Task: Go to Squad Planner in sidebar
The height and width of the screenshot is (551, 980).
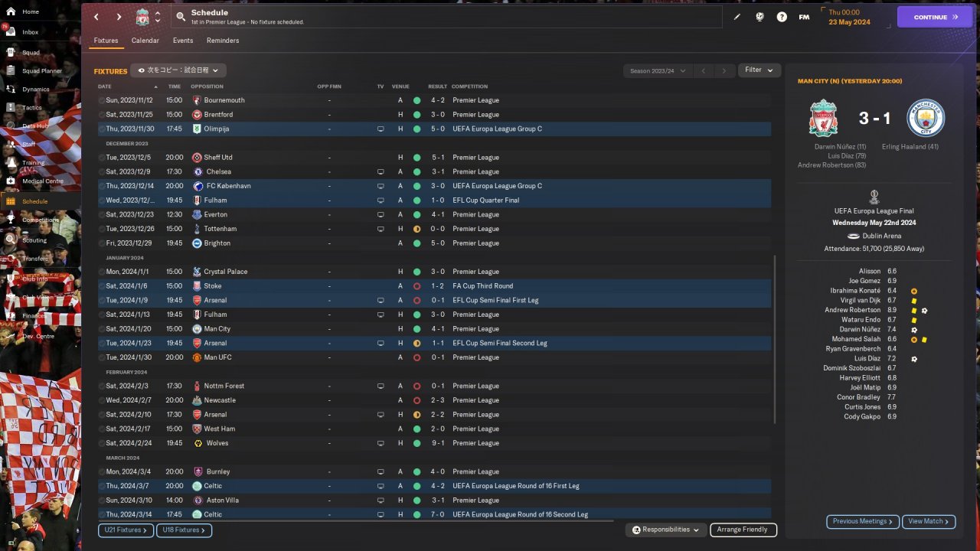Action: (42, 71)
